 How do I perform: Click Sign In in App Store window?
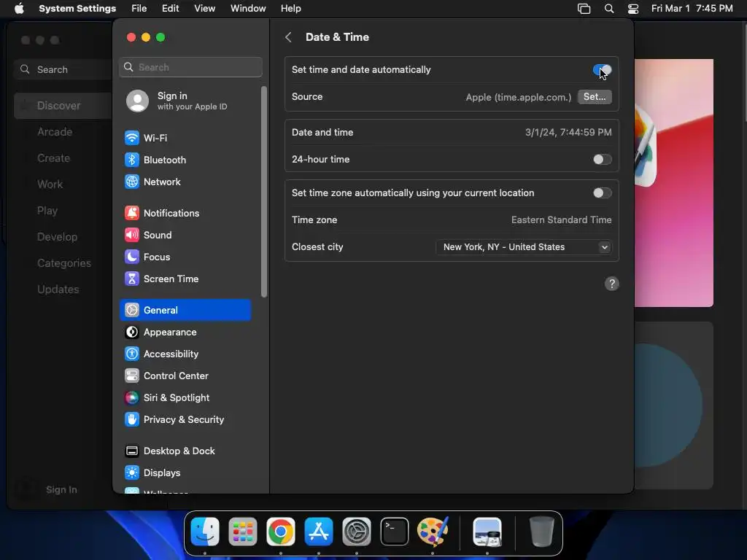[61, 489]
